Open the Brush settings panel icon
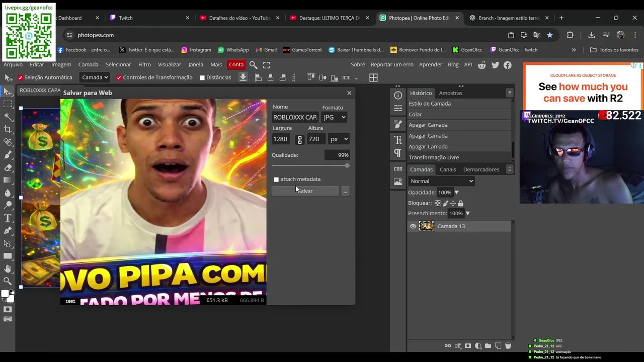The height and width of the screenshot is (362, 644). pyautogui.click(x=398, y=124)
